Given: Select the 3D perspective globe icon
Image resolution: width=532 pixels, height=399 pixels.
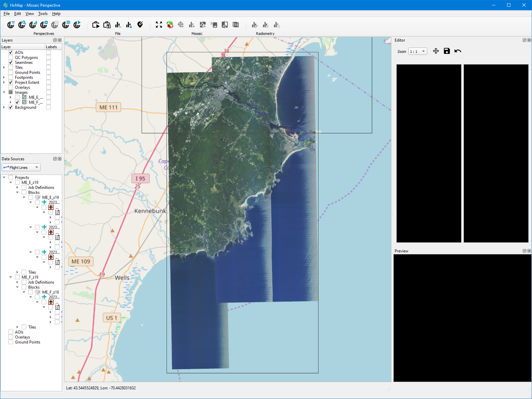Looking at the screenshot, I should click(x=66, y=25).
